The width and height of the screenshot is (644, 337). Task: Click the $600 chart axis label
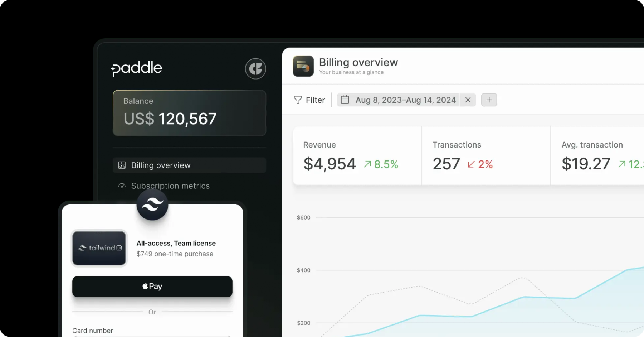click(304, 218)
